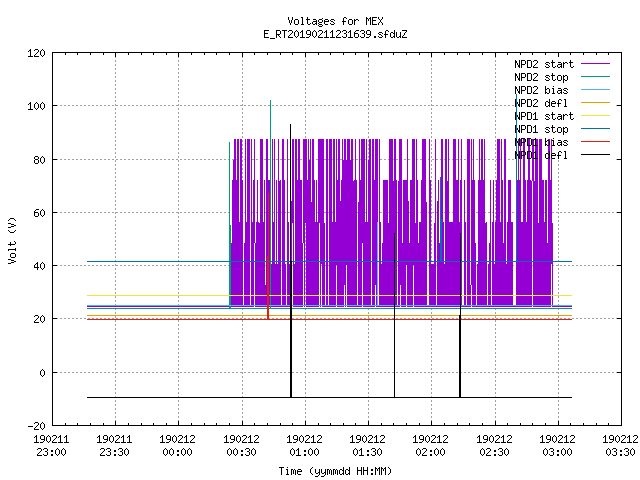The image size is (640, 480).
Task: Click the x-axis tick label 190212 02:00
Action: 431,446
